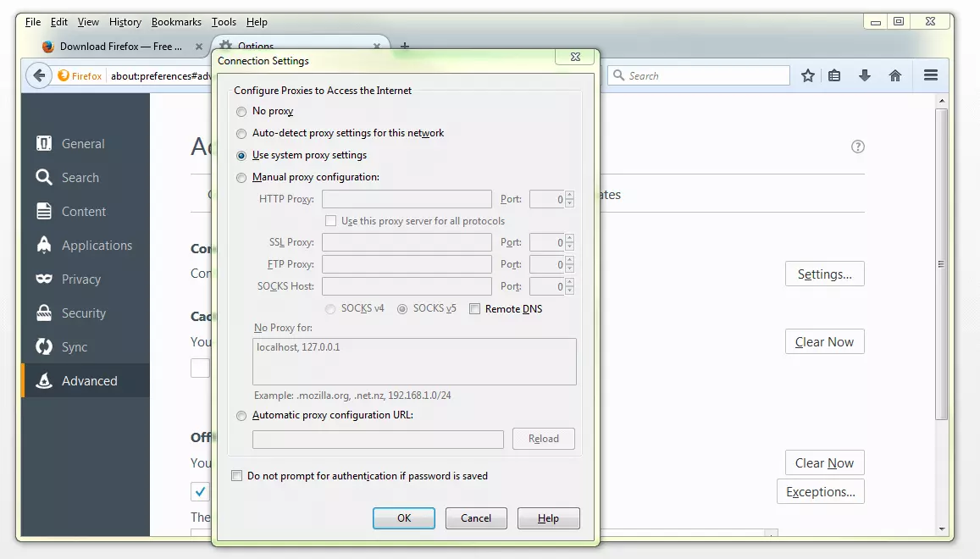Open the Help menu
The height and width of the screenshot is (559, 980).
coord(257,22)
